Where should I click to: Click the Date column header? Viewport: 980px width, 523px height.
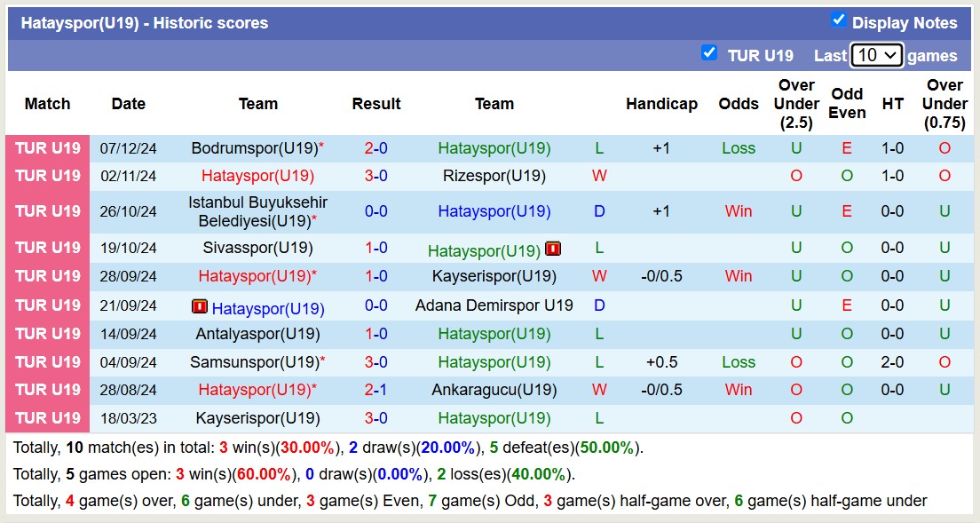(x=128, y=104)
